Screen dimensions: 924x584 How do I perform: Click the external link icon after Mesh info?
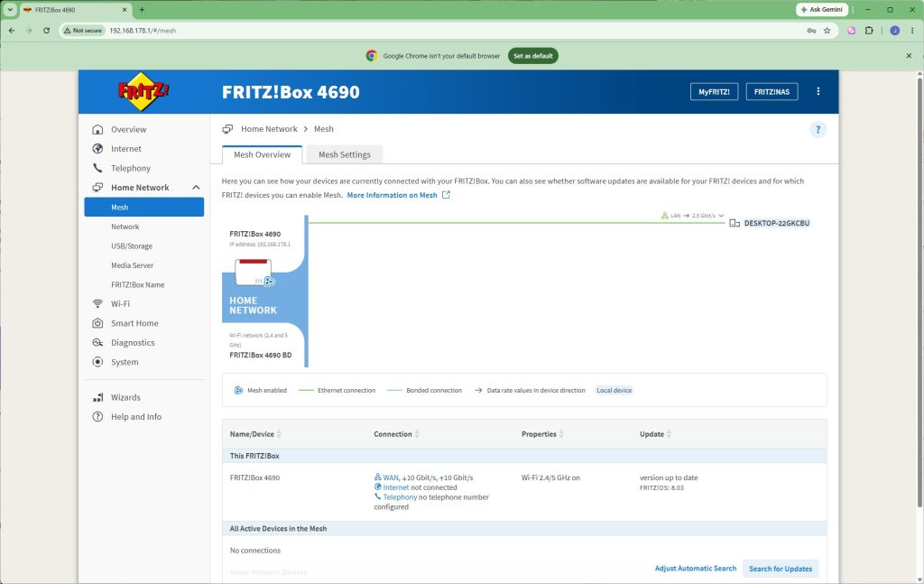[446, 194]
